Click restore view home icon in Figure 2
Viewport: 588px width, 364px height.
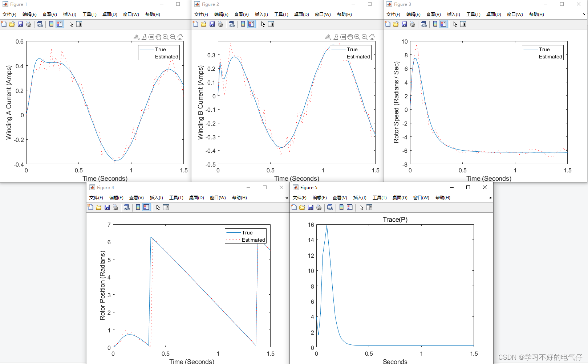pos(372,37)
